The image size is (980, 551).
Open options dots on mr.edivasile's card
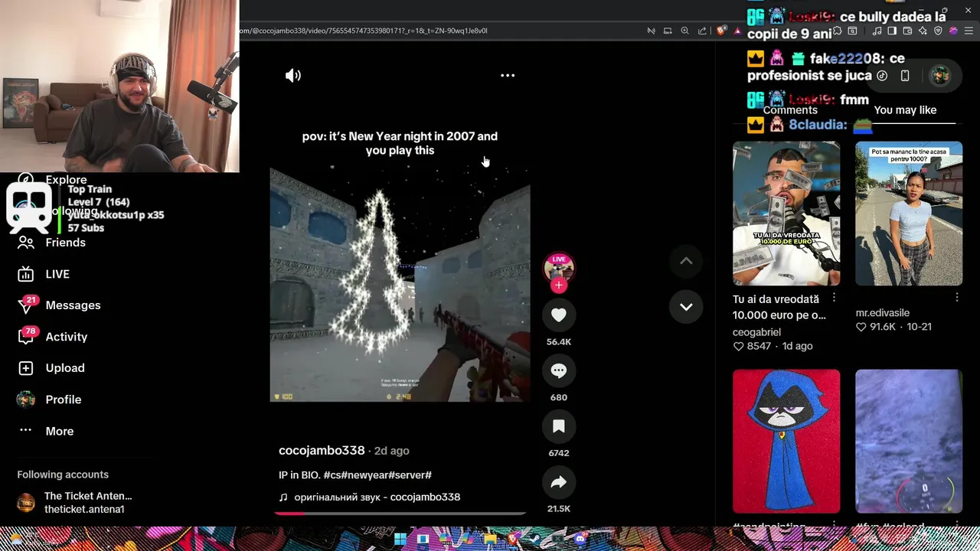coord(957,296)
